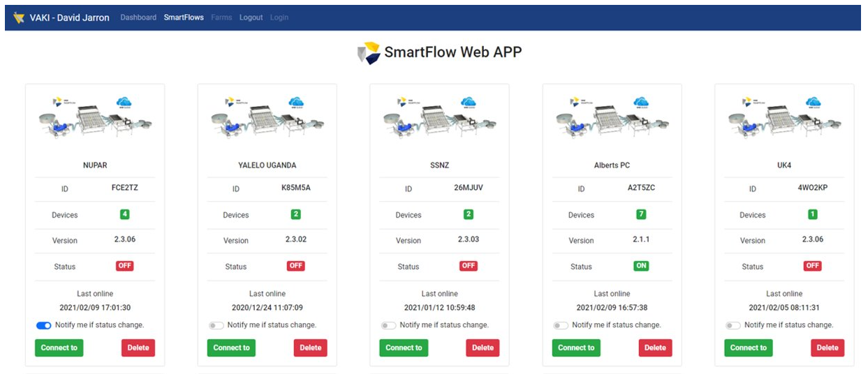868x374 pixels.
Task: Click the UK4 card machine image
Action: 784,119
